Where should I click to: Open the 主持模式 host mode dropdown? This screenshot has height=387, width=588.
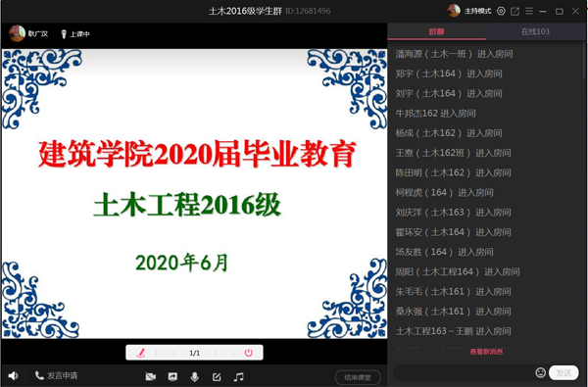[477, 11]
